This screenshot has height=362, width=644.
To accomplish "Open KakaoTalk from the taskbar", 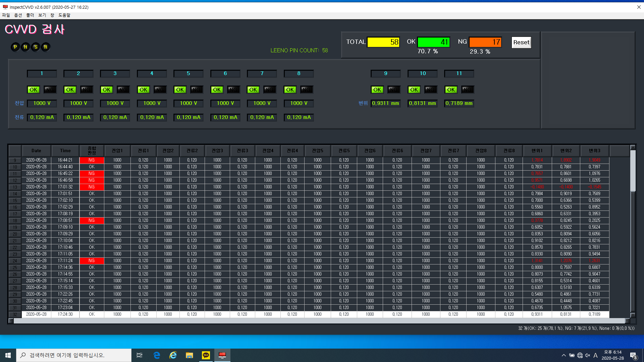I will (x=206, y=355).
